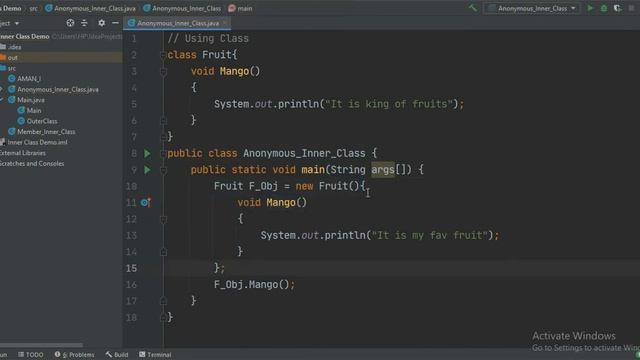
Task: Click the Stop button in the top toolbar
Action: (631, 8)
